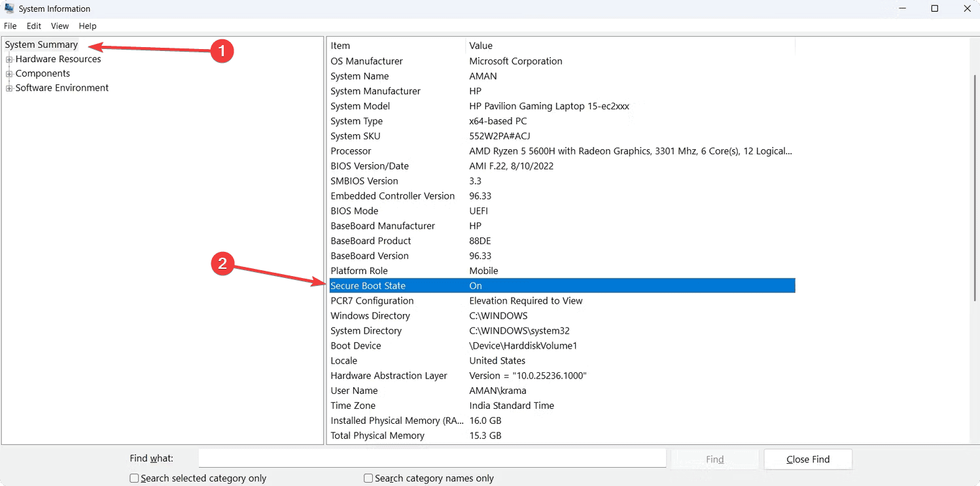Open the File menu

pos(10,26)
